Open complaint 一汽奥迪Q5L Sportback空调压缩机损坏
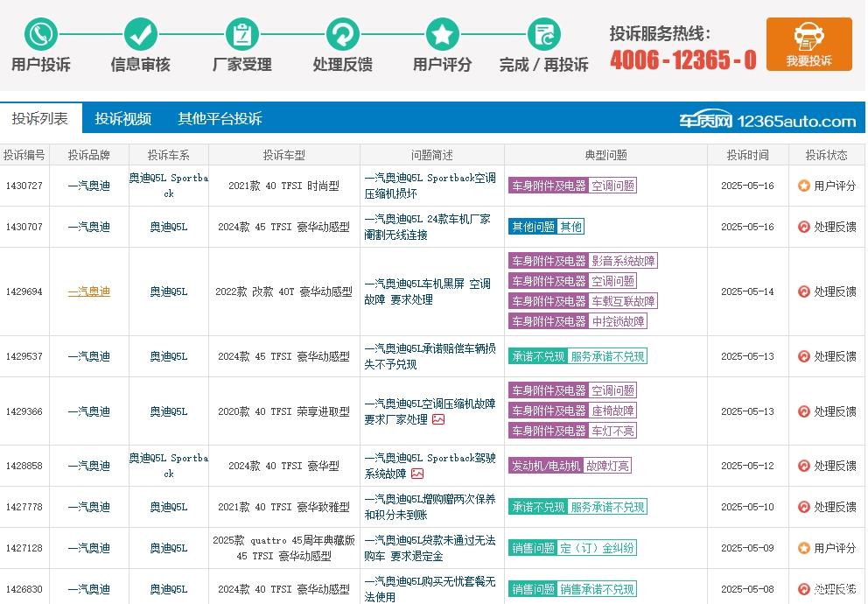This screenshot has width=868, height=604. point(430,186)
